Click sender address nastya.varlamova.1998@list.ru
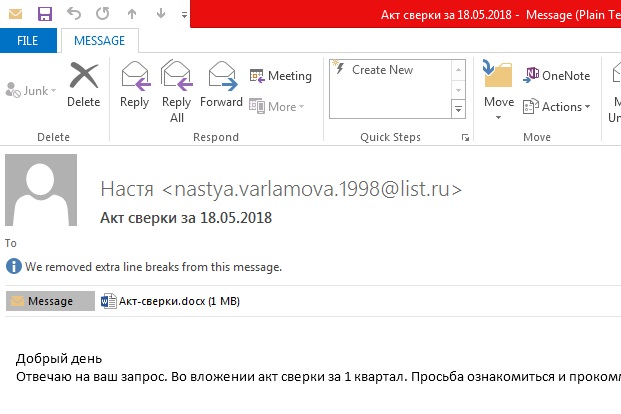This screenshot has height=414, width=621. (312, 189)
